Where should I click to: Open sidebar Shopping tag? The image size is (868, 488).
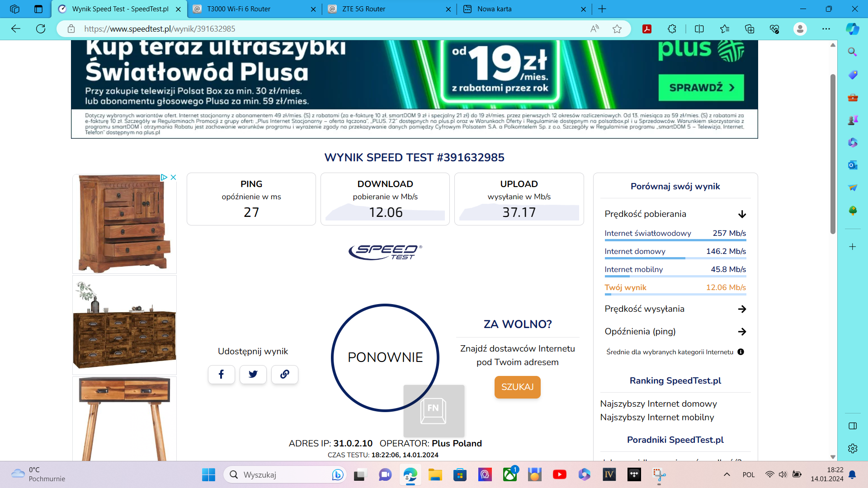pos(852,75)
